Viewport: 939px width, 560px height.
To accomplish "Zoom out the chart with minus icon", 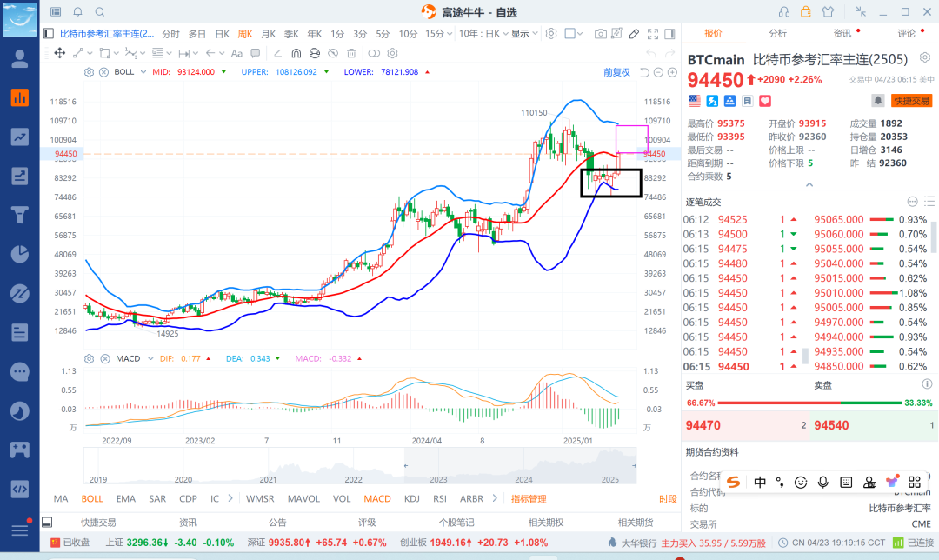I will point(658,72).
